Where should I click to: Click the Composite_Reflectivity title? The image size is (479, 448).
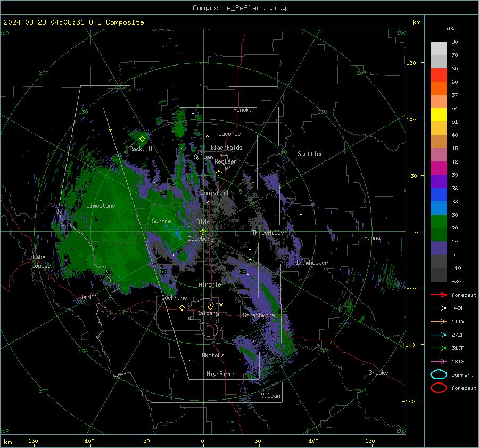pos(240,8)
